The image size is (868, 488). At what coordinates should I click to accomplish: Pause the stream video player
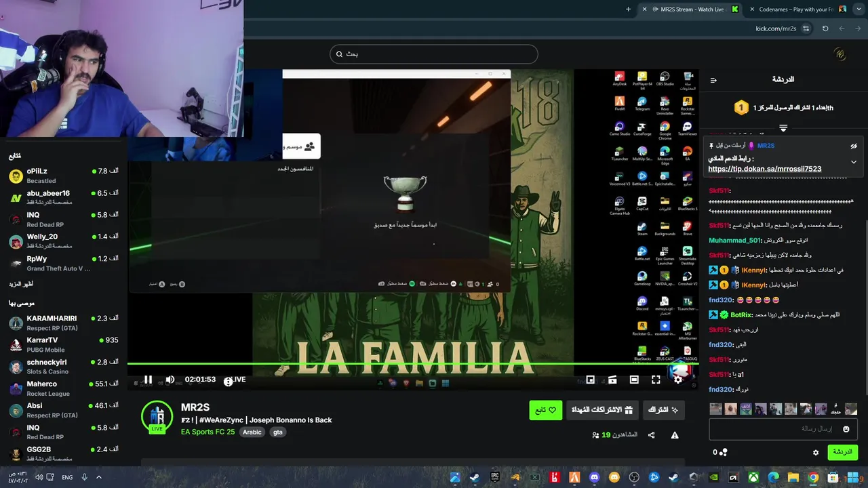pyautogui.click(x=148, y=380)
